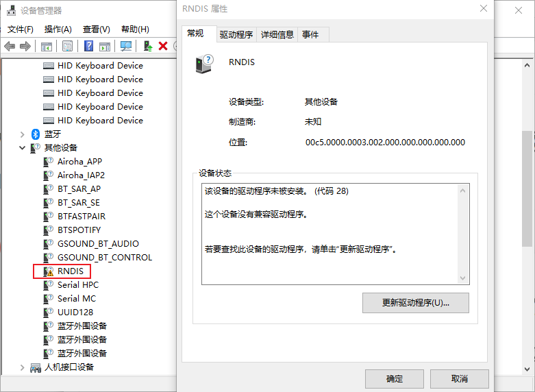Open the blue question-mark Help toolbar icon
Screen dimensions: 535x392
click(89, 46)
